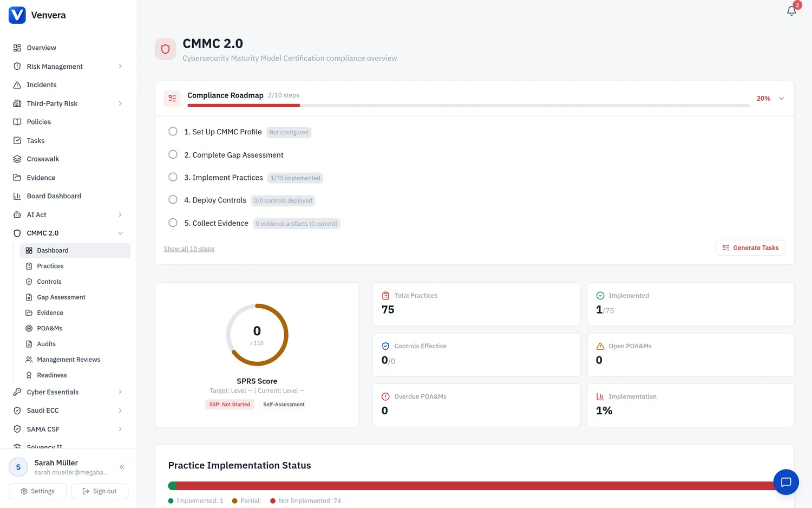The width and height of the screenshot is (812, 508).
Task: Click the Overdue POA&Ms alert icon
Action: [385, 396]
